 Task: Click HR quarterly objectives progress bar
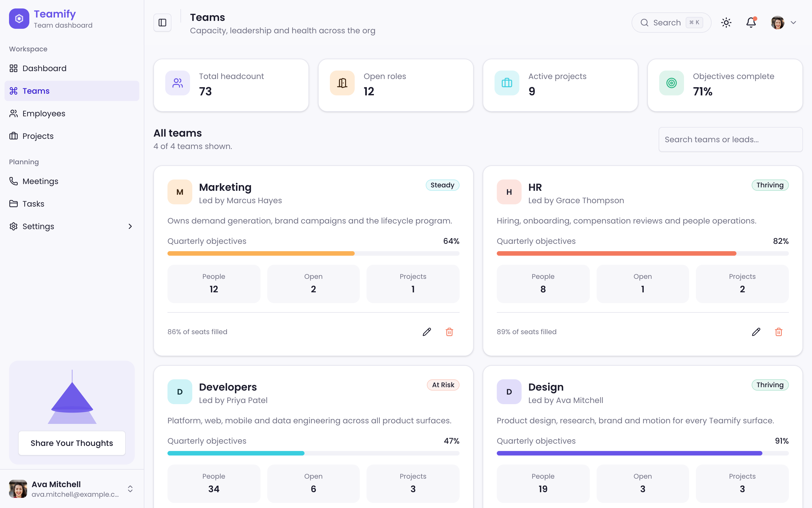coord(643,253)
